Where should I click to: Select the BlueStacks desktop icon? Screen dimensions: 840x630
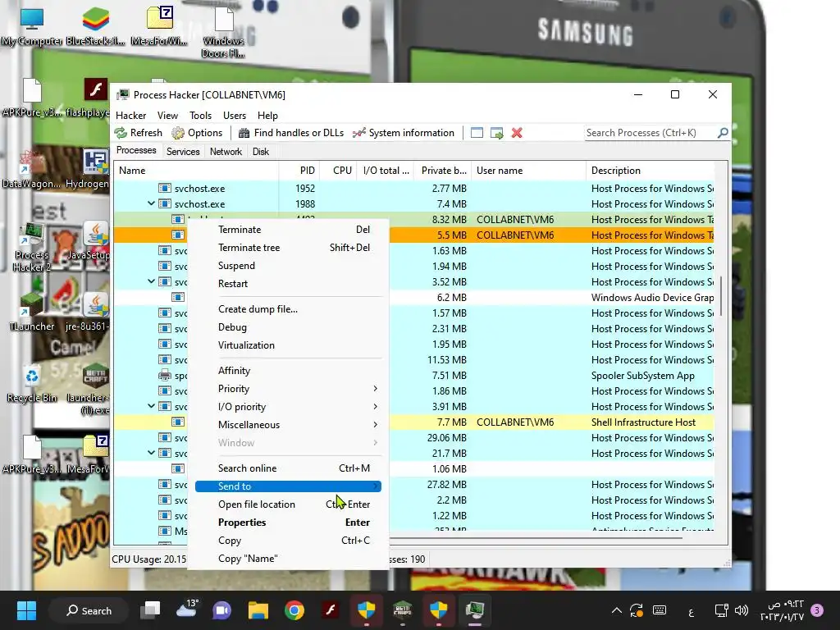pos(95,26)
